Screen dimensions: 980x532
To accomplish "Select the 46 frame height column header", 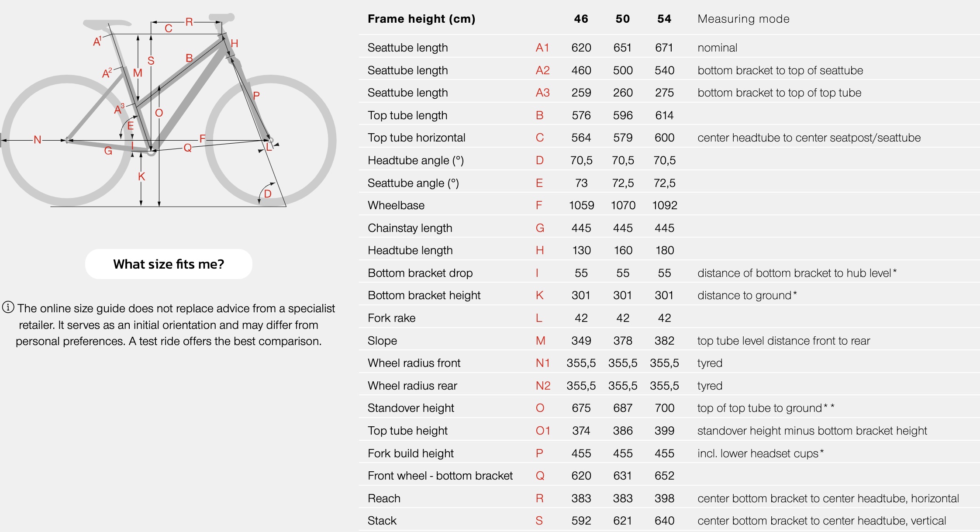I will (581, 19).
